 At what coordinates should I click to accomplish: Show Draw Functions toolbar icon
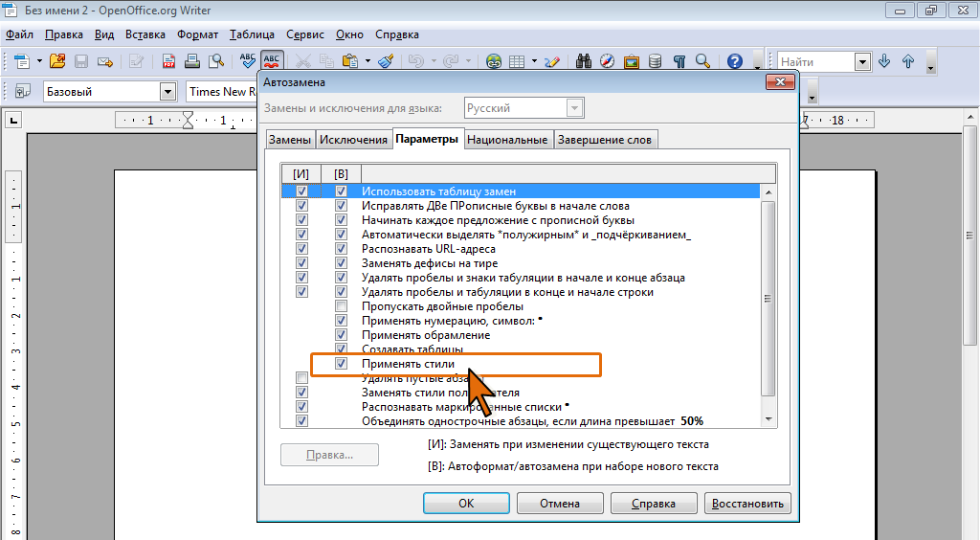(x=552, y=61)
